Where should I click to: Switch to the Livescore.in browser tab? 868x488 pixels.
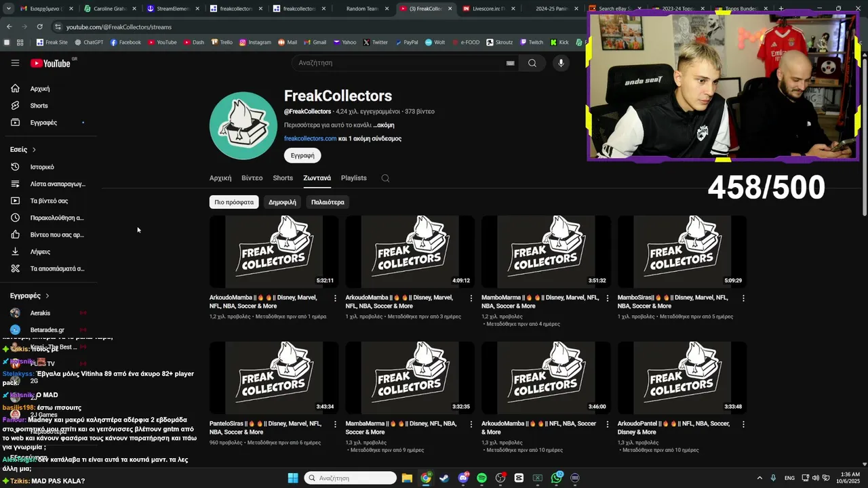point(488,9)
